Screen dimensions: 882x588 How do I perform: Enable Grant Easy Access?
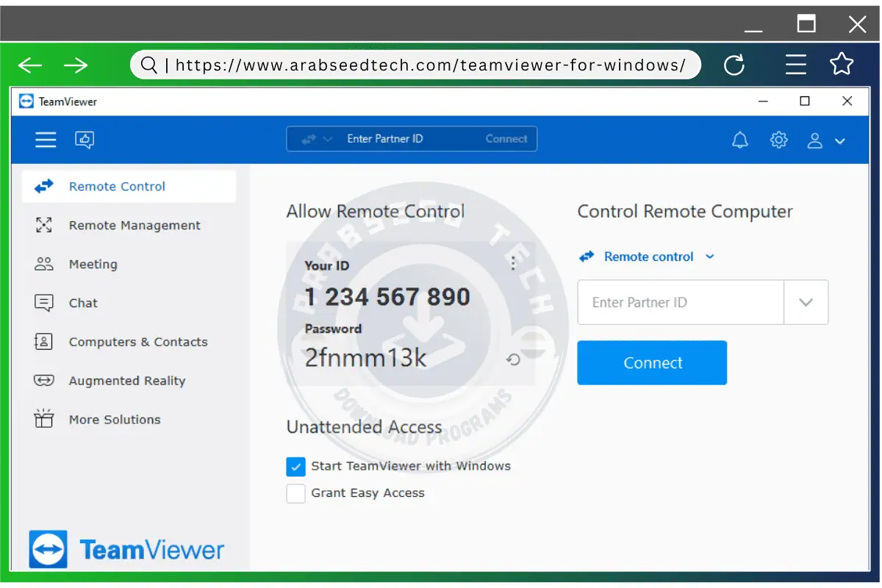pyautogui.click(x=295, y=493)
